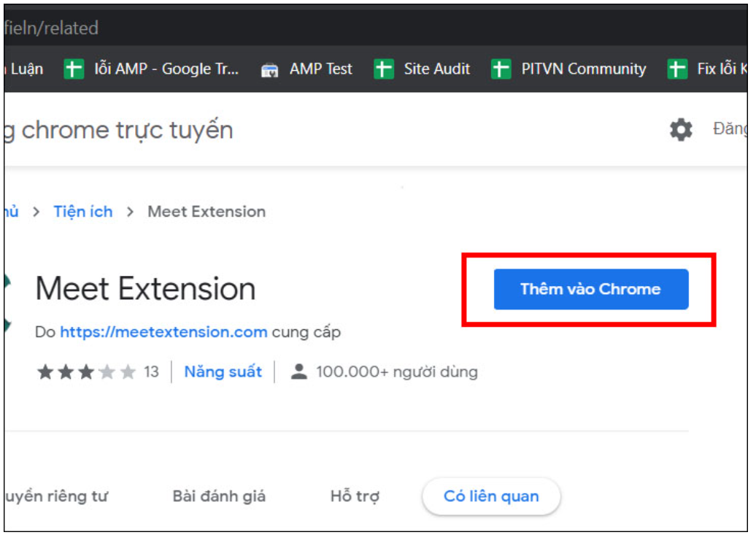The width and height of the screenshot is (756, 535).
Task: Open the "Fix lỗi" bookmark
Action: [707, 69]
